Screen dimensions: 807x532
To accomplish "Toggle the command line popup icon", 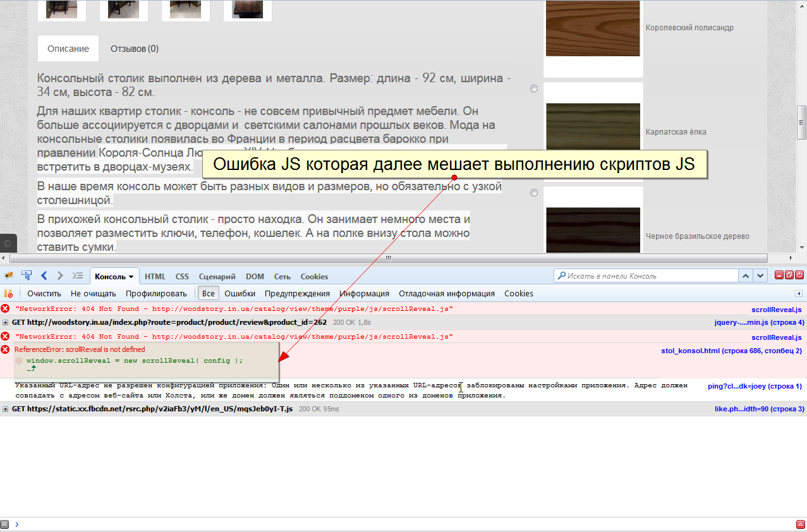I will point(78,275).
